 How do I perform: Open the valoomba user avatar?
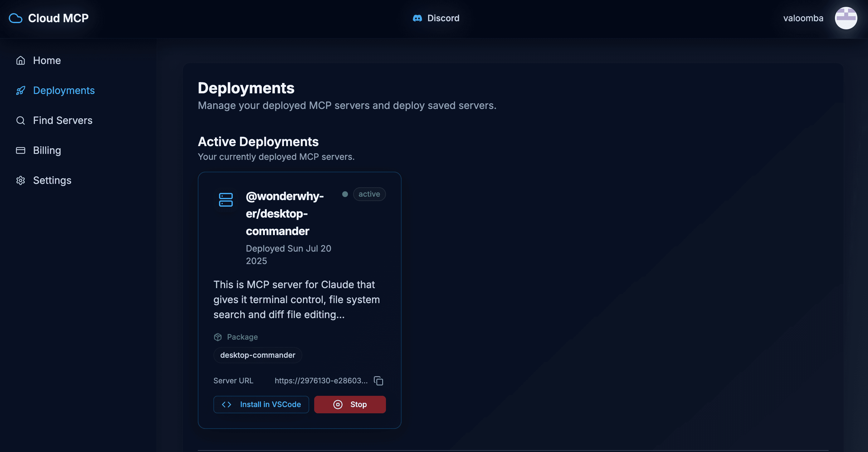[846, 18]
